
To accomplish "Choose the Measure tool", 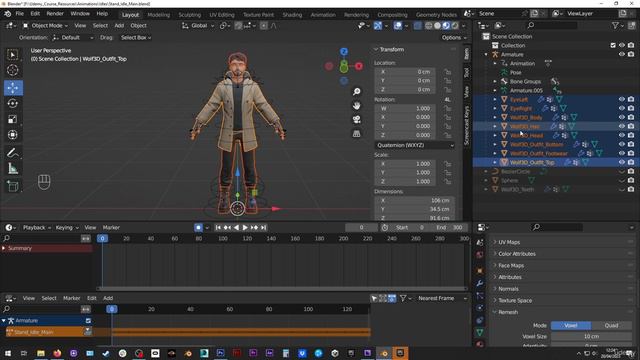I will (13, 169).
